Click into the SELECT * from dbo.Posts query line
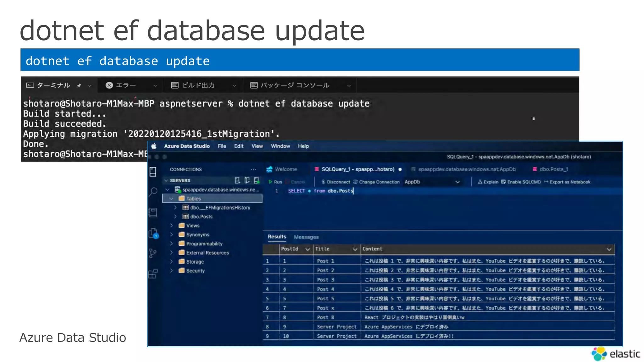The width and height of the screenshot is (644, 362). 321,191
